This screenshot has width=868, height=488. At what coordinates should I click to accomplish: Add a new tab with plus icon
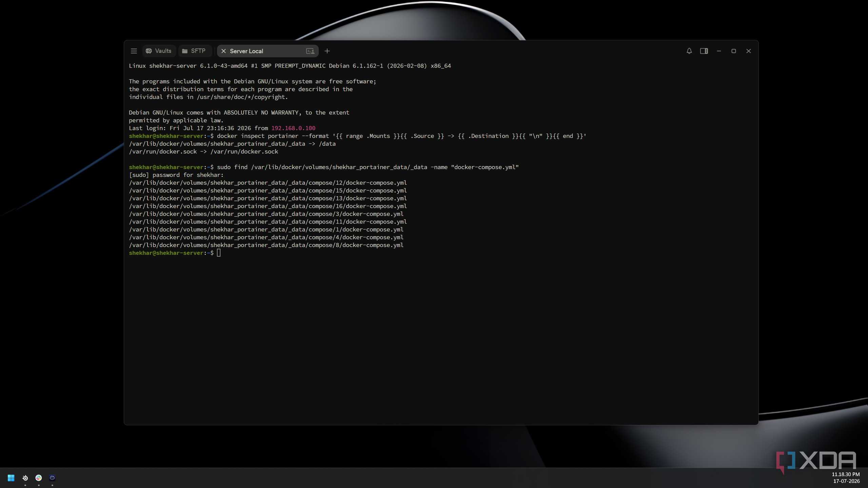click(327, 51)
